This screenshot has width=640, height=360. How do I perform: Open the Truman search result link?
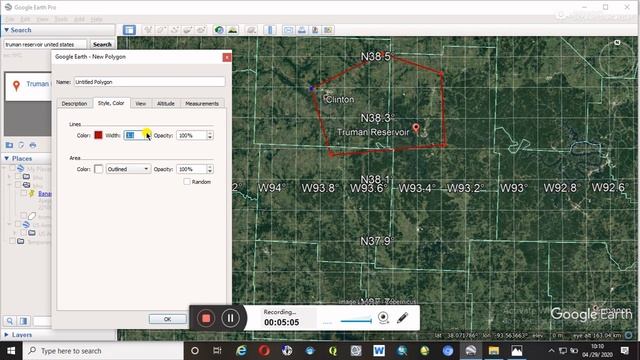click(x=38, y=84)
